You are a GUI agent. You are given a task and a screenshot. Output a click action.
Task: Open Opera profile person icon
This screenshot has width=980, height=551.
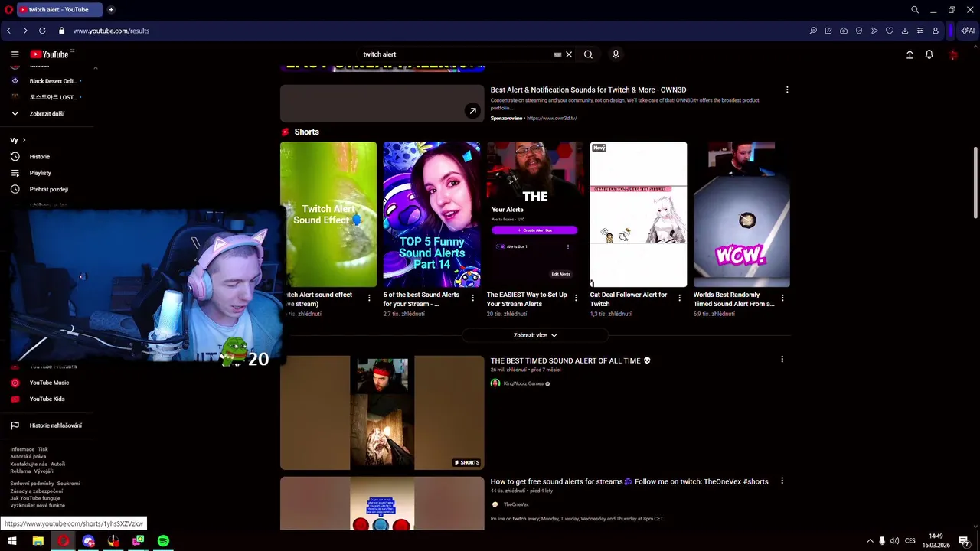[936, 31]
